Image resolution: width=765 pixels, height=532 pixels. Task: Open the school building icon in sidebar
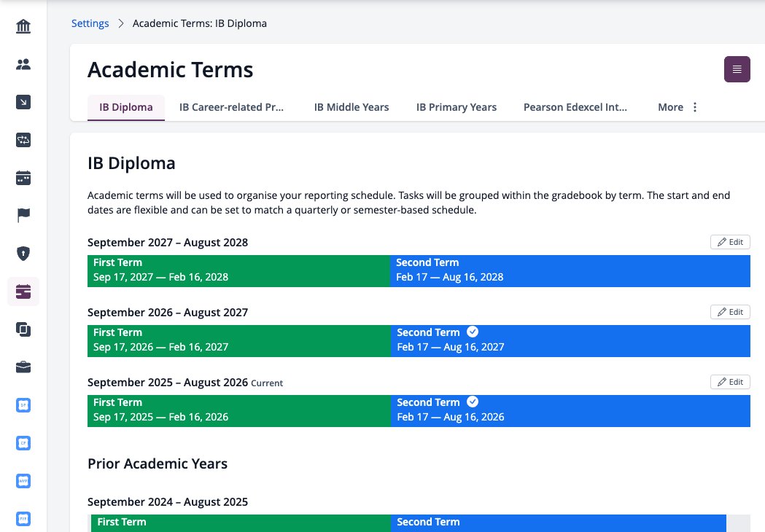[x=23, y=26]
